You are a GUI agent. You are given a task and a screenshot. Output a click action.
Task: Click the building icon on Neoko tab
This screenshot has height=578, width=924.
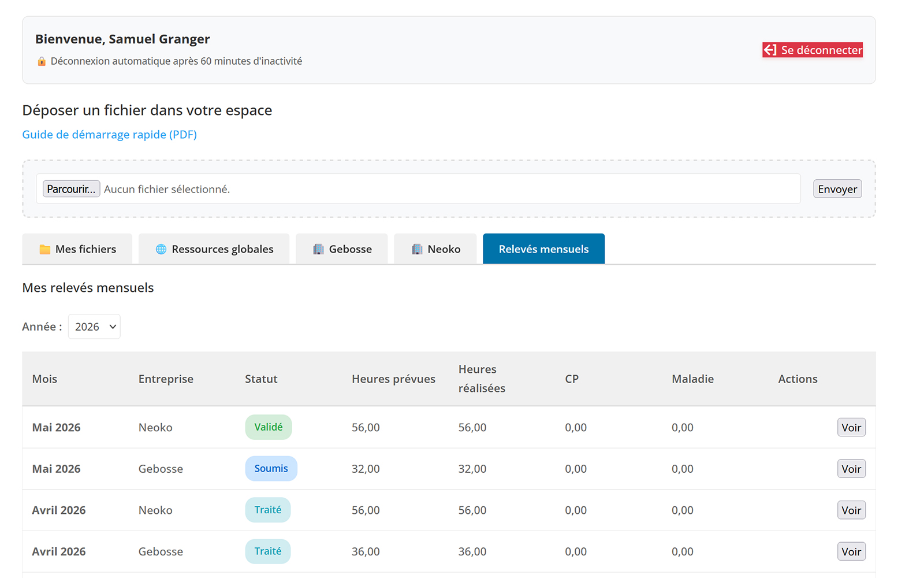pos(417,249)
